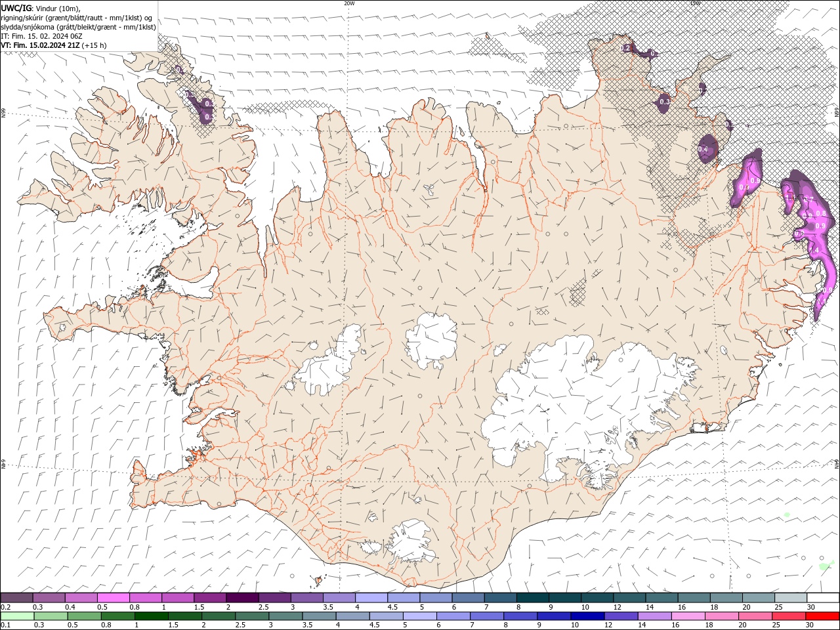840x630 pixels.
Task: Click the 0.4 value on the dark purple map patch
Action: click(x=703, y=150)
